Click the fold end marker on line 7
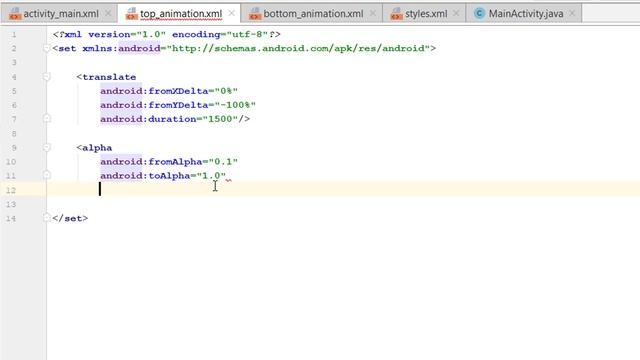The width and height of the screenshot is (640, 360). click(47, 119)
